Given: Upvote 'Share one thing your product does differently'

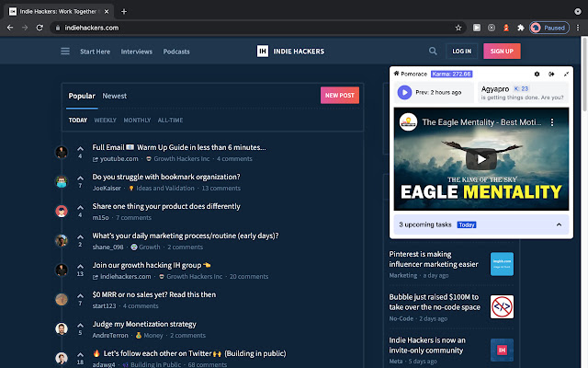Looking at the screenshot, I should [80, 207].
